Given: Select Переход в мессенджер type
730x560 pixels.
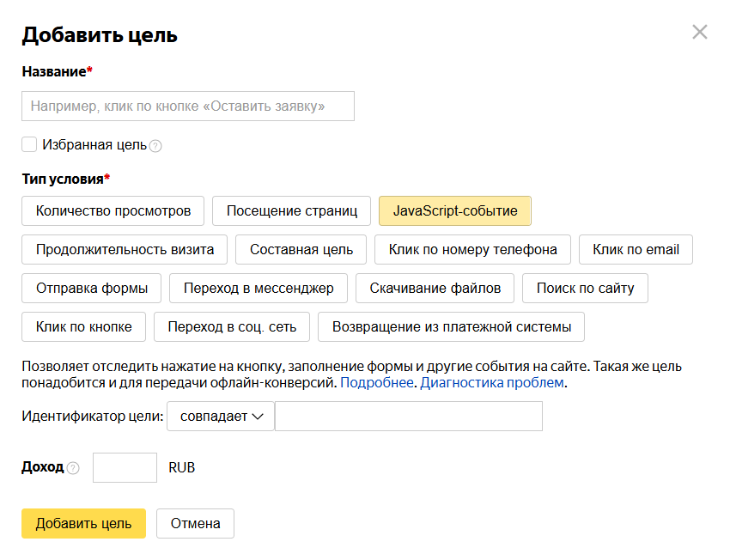Looking at the screenshot, I should click(258, 288).
